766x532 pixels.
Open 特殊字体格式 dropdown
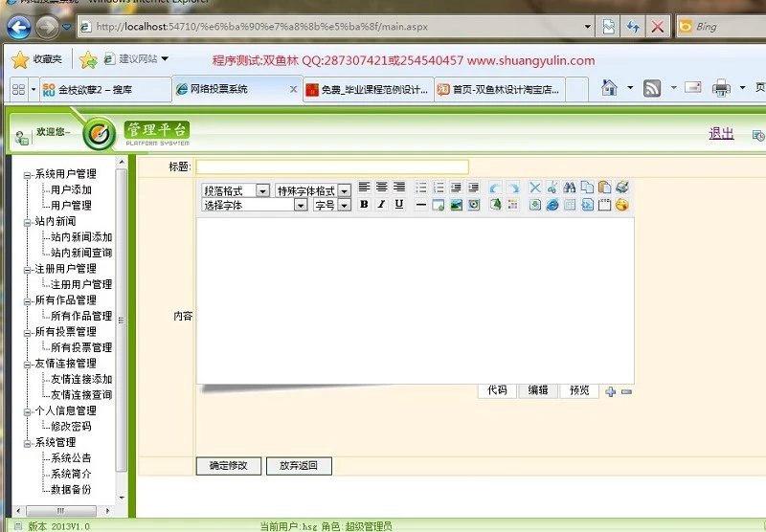345,190
